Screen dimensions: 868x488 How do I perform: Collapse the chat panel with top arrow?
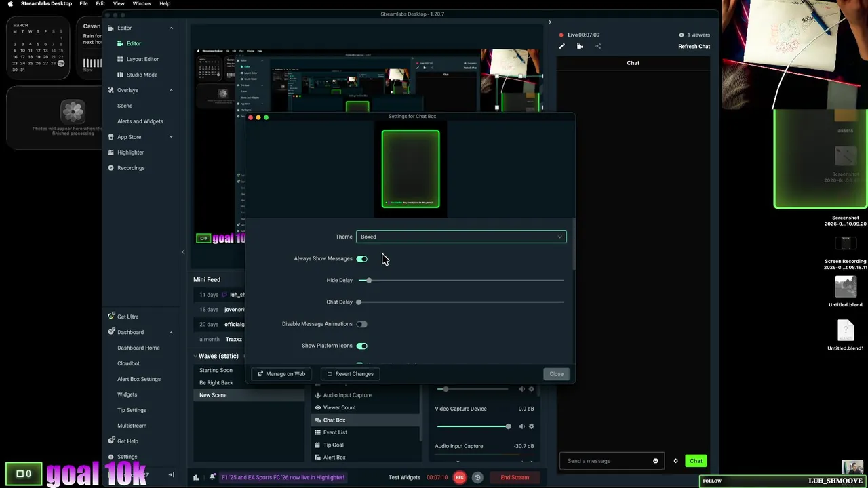549,22
